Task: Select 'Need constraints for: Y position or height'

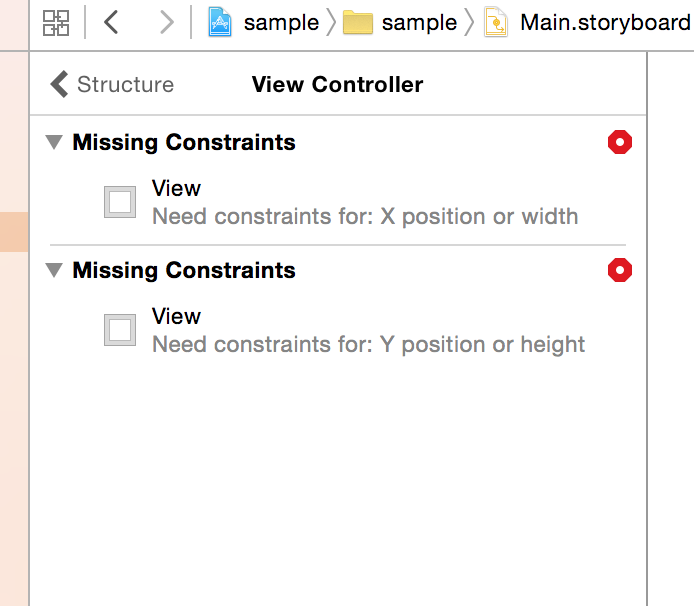Action: click(x=368, y=344)
